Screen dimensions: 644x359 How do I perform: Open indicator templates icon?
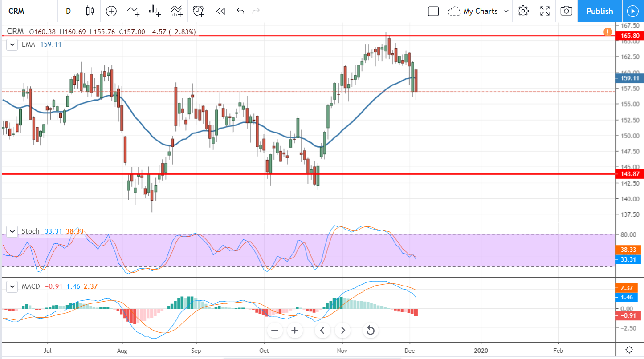pos(177,11)
